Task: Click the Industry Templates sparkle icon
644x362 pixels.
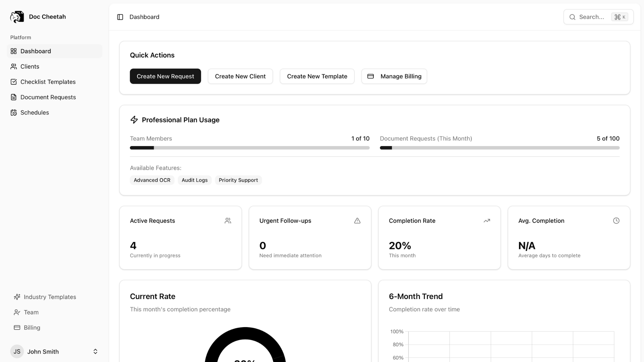Action: (17, 297)
